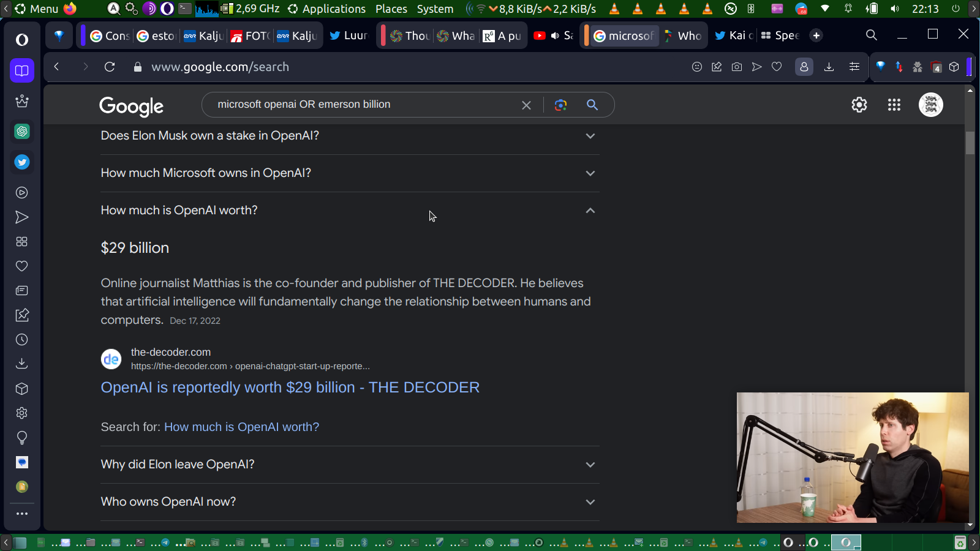This screenshot has height=551, width=980.
Task: Reload the Google search page
Action: click(110, 67)
